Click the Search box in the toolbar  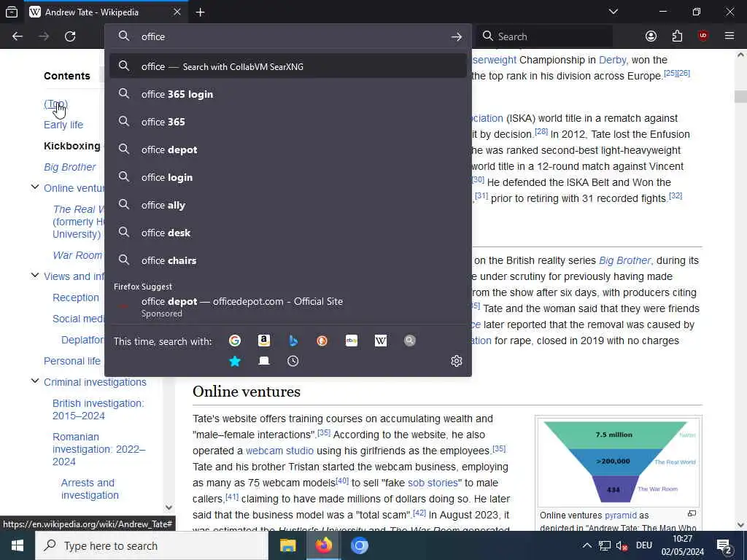click(x=544, y=36)
